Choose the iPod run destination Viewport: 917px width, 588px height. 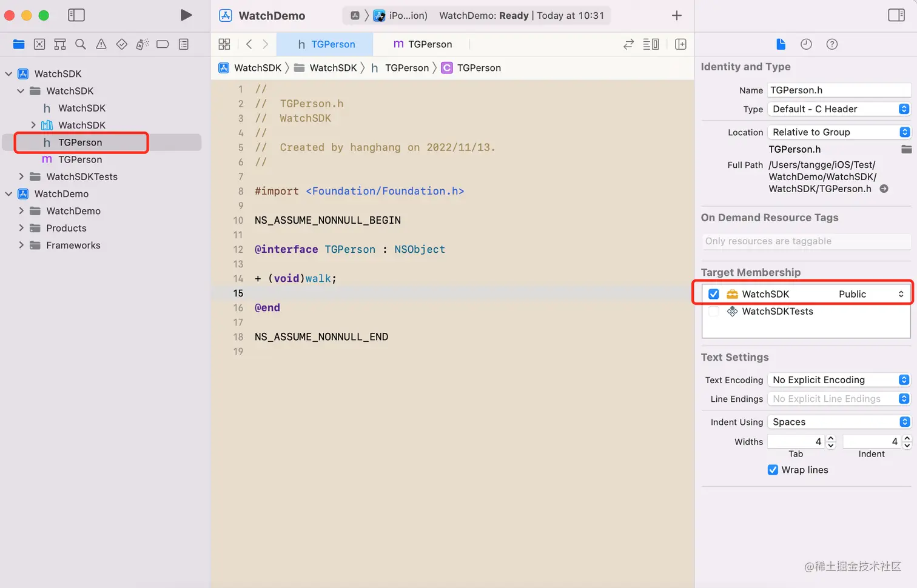click(400, 16)
